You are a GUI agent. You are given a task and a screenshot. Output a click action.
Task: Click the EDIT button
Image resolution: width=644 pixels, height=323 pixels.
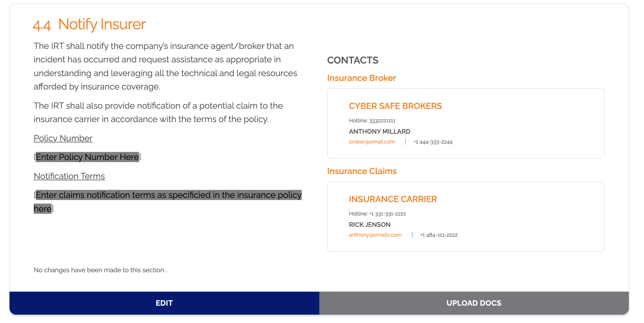(164, 303)
